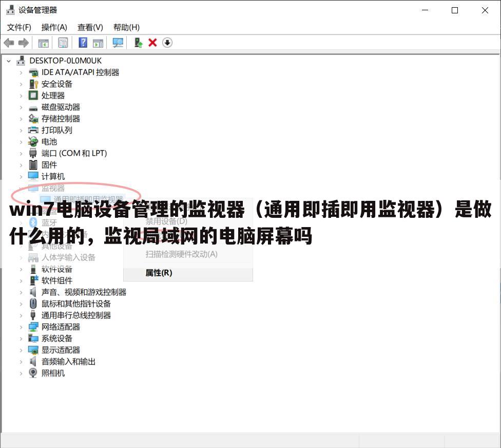The height and width of the screenshot is (448, 501).
Task: Click the battery category icon
Action: tap(33, 141)
